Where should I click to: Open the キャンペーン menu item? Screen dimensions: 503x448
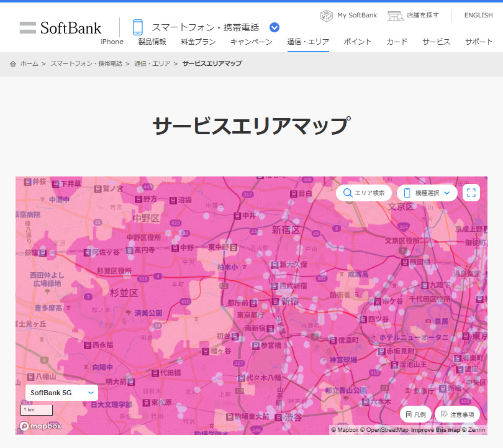(x=251, y=42)
